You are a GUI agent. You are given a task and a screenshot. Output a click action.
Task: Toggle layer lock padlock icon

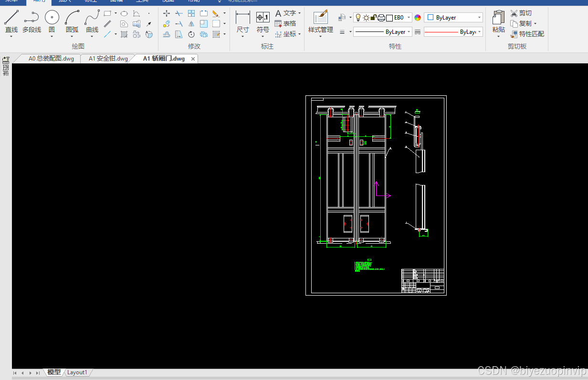coord(374,18)
